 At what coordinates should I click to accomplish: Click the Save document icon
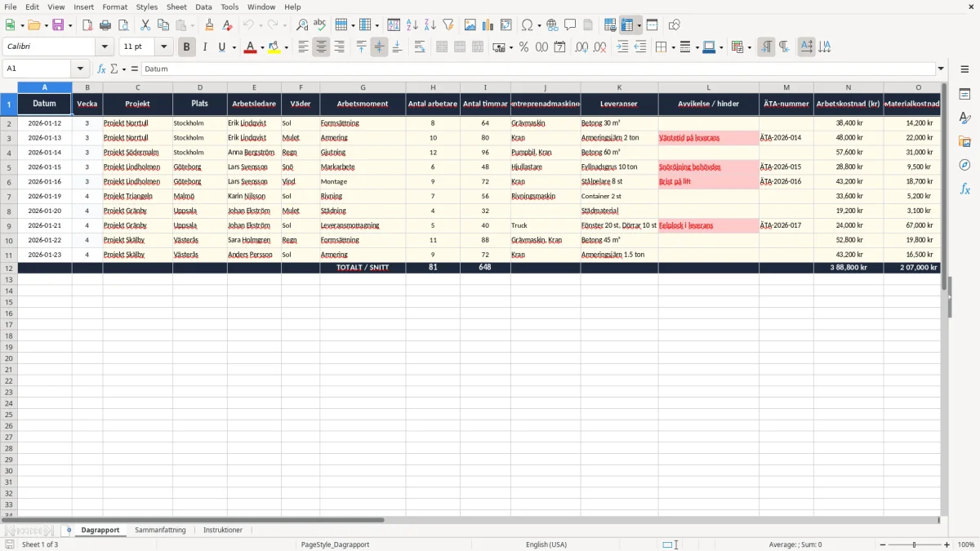(58, 25)
